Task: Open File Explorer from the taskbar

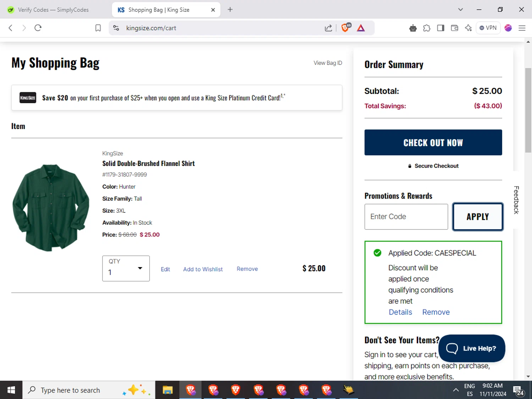Action: [167, 390]
